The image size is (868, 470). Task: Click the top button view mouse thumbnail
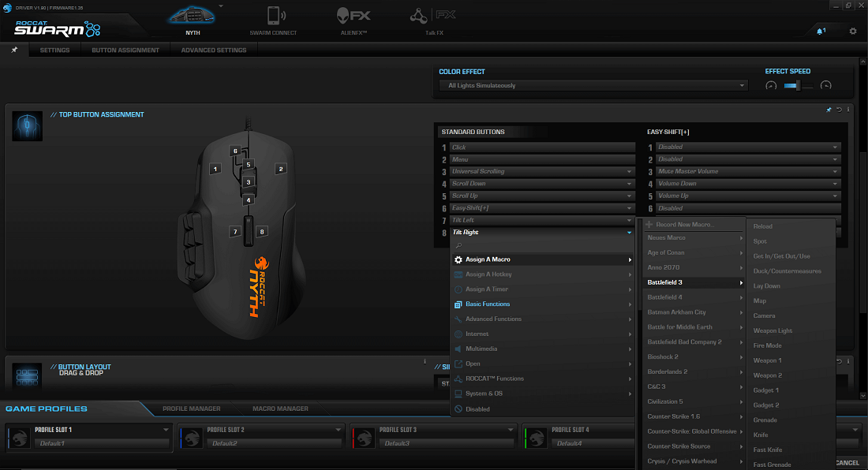(27, 126)
